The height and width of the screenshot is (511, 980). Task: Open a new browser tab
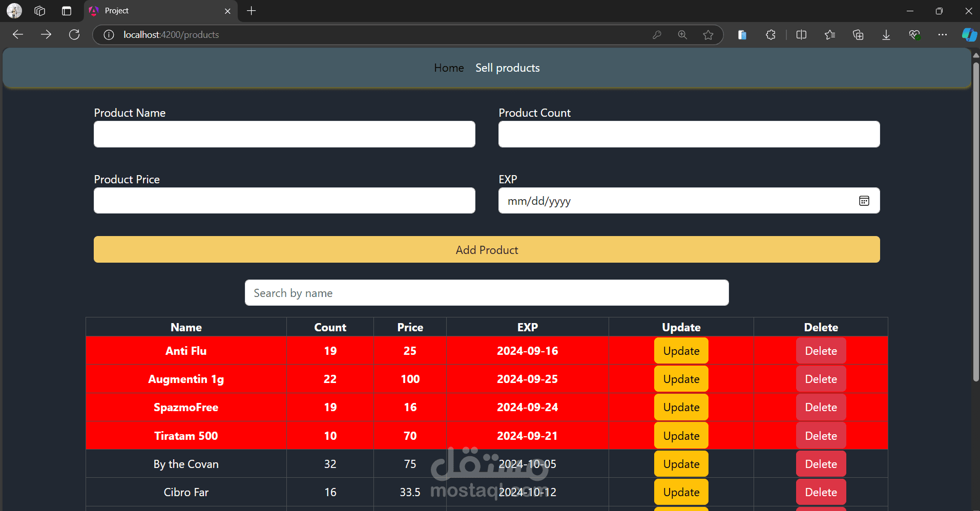(251, 11)
